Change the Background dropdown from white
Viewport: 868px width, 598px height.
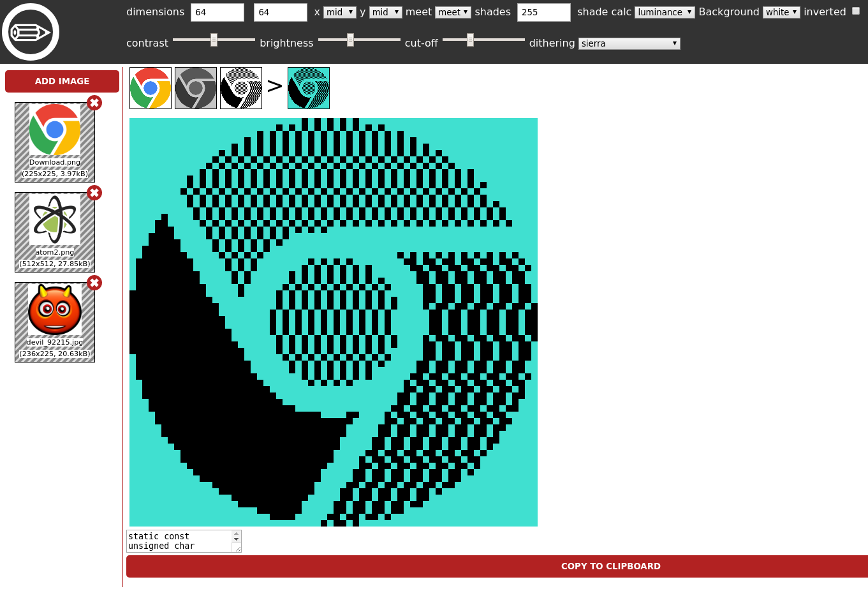click(781, 11)
